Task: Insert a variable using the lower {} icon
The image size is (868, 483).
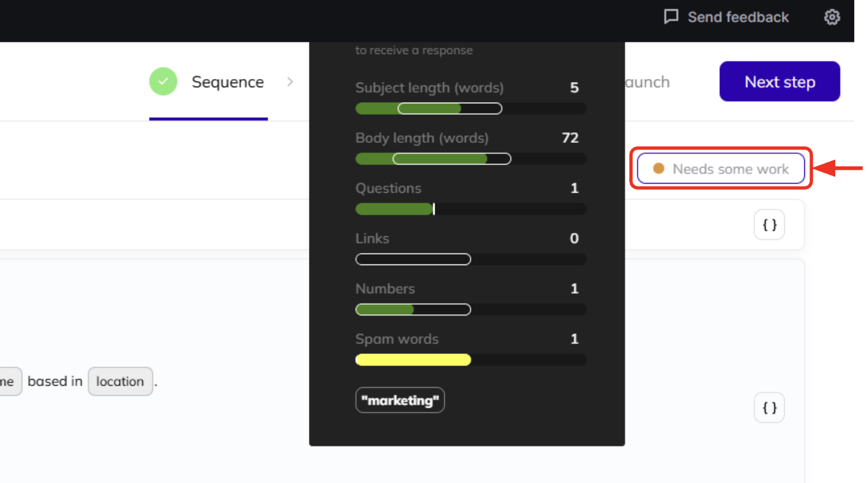Action: [x=769, y=407]
